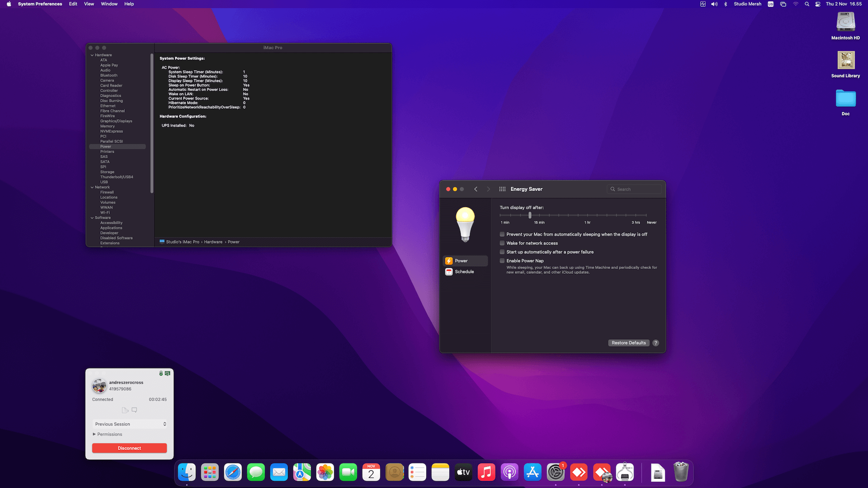Select Memory in the System Information sidebar
Viewport: 868px width, 488px height.
coord(108,127)
